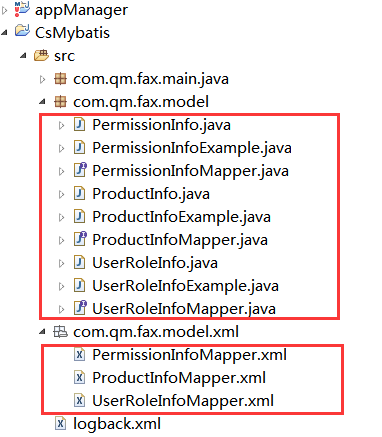Click ProductInfoMapper.java interface file icon
382x437 pixels.
coord(80,239)
